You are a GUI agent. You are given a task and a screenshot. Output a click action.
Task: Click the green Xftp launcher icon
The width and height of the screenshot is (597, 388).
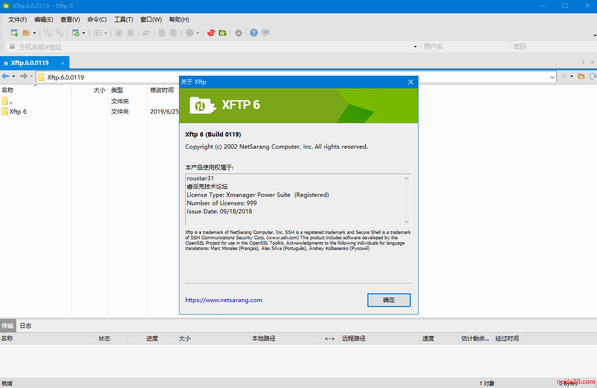[222, 33]
